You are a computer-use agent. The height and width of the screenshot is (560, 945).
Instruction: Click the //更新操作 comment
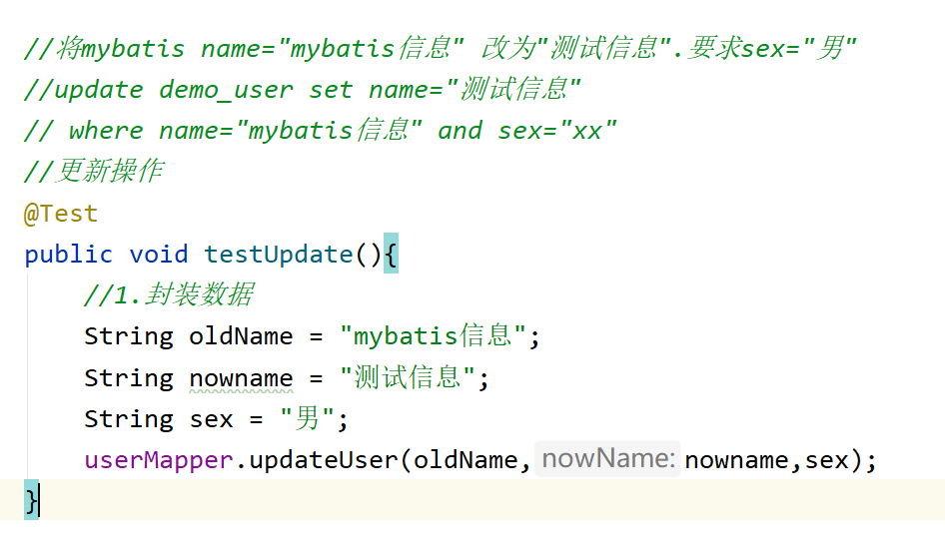[94, 171]
